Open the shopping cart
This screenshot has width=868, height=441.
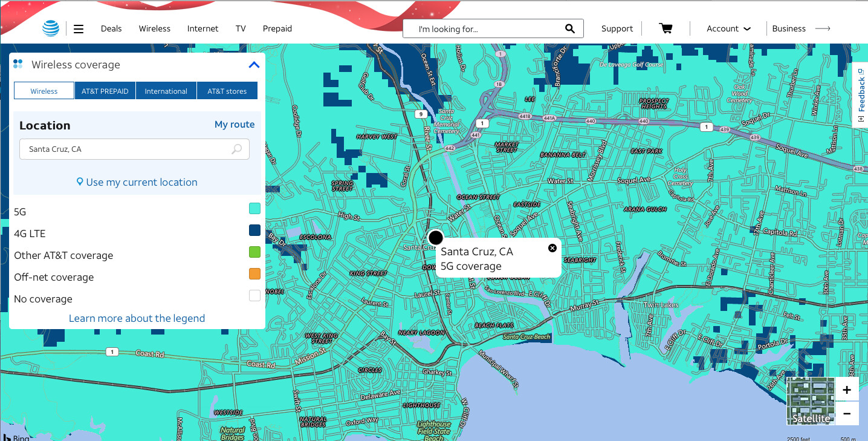coord(666,28)
